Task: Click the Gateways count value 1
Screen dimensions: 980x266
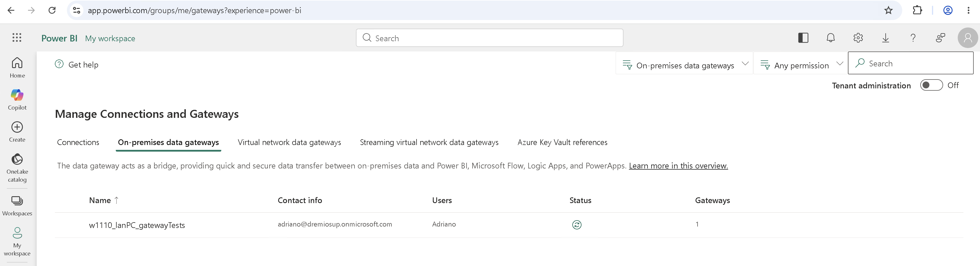Action: [697, 224]
